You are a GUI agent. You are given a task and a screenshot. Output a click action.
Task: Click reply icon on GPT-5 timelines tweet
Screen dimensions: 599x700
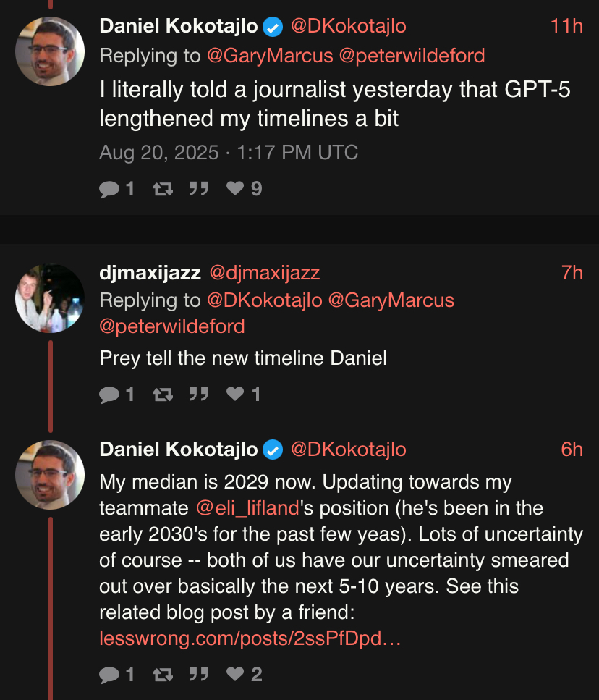109,189
